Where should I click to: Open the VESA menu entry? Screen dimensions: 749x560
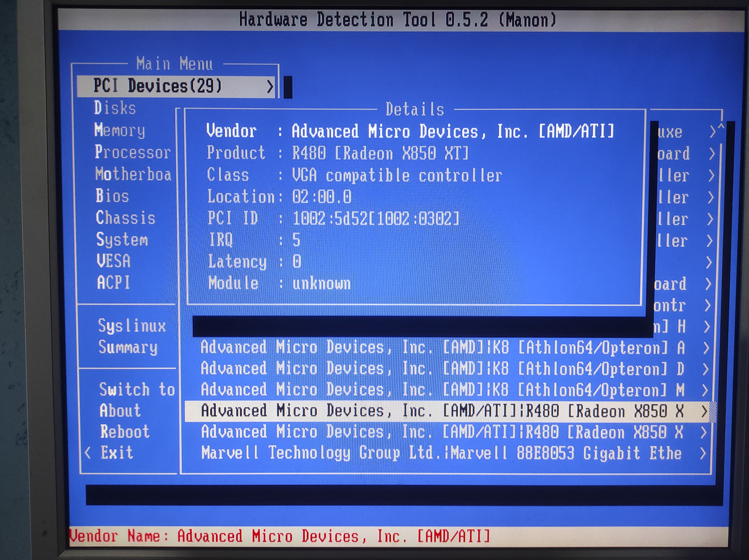[x=114, y=261]
